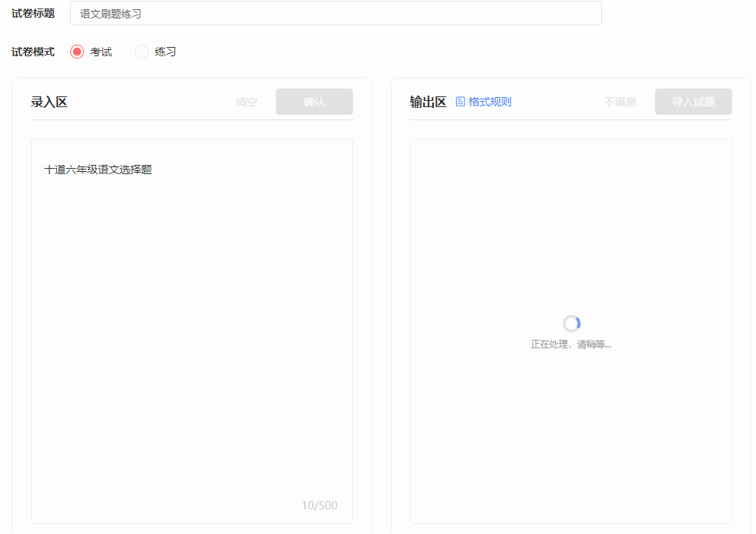756x534 pixels.
Task: Click 清空 to clear the input area
Action: click(x=247, y=102)
